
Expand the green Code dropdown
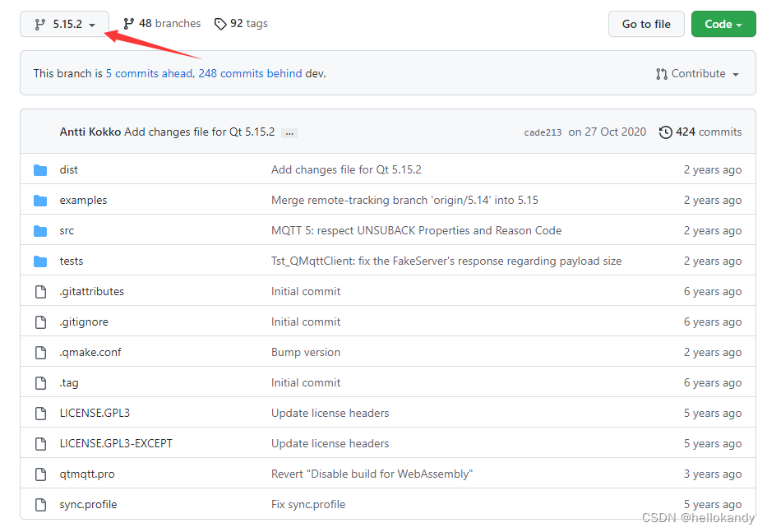(723, 24)
